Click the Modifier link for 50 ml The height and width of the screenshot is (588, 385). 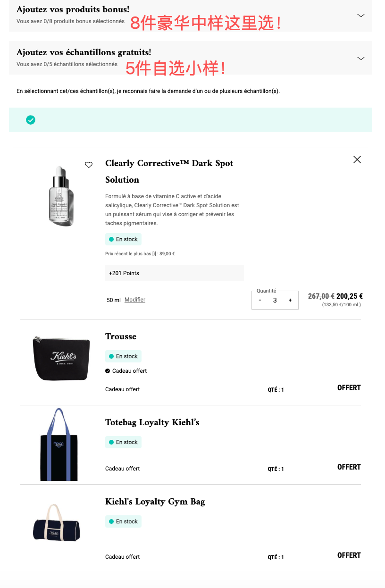(135, 300)
